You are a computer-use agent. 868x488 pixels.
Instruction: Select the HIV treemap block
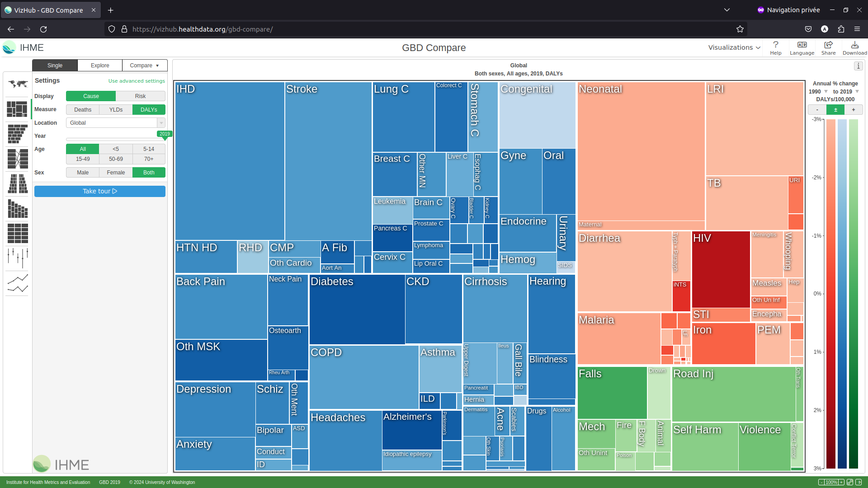721,269
